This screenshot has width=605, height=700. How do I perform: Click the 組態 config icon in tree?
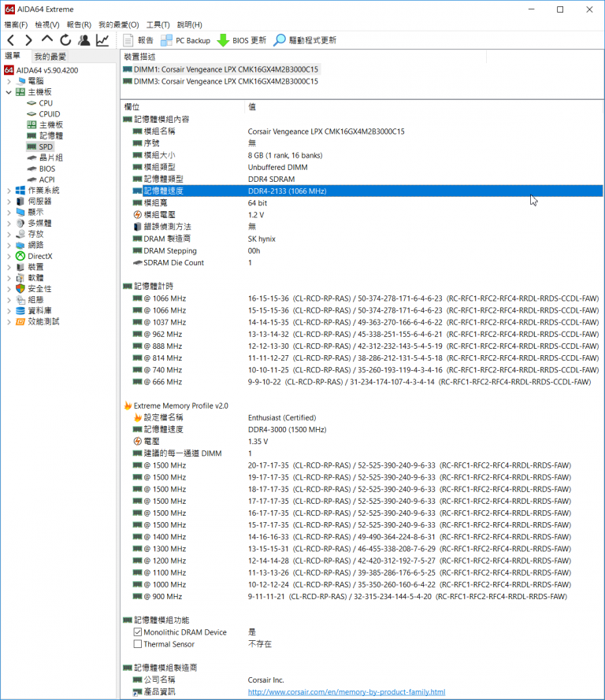coord(20,300)
